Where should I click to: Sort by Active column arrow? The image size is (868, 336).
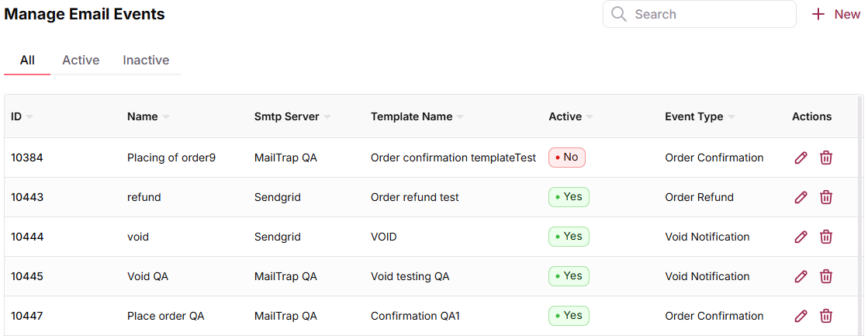pyautogui.click(x=590, y=117)
